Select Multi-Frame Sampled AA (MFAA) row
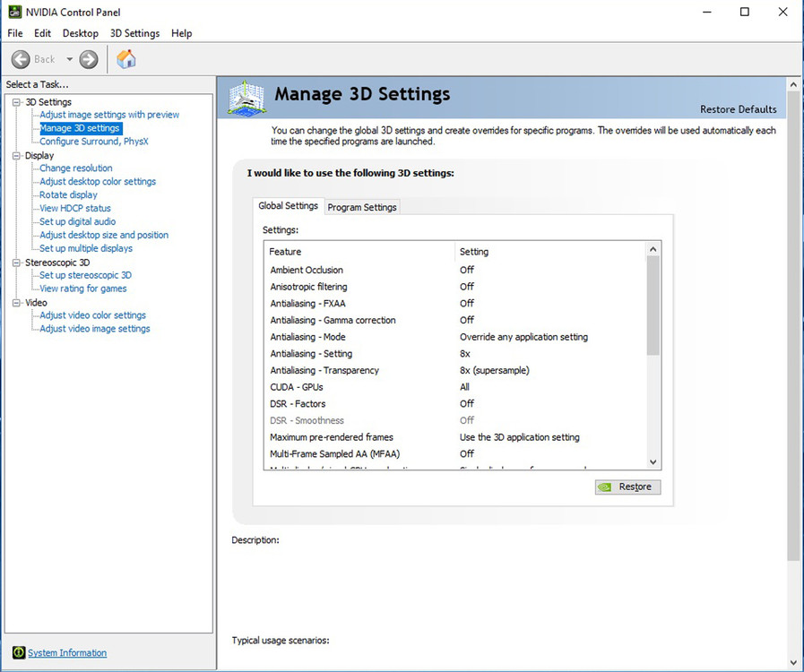The height and width of the screenshot is (672, 804). [454, 453]
